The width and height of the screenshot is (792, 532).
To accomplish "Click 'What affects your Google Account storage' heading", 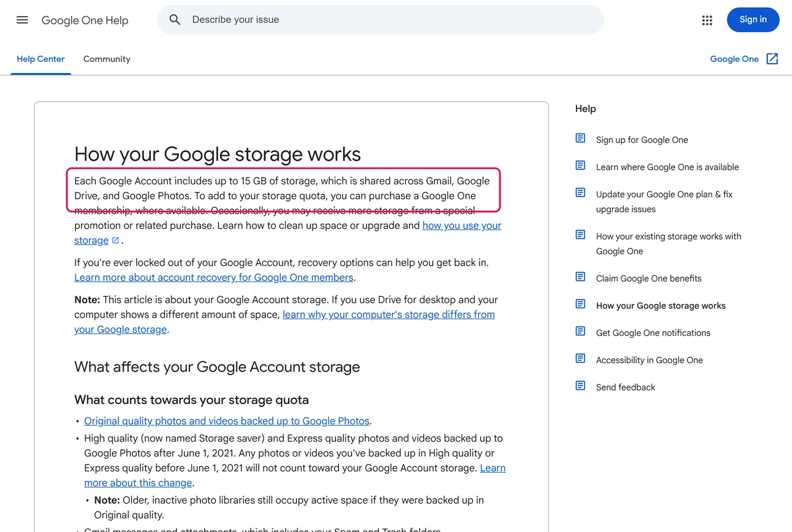I will point(217,367).
